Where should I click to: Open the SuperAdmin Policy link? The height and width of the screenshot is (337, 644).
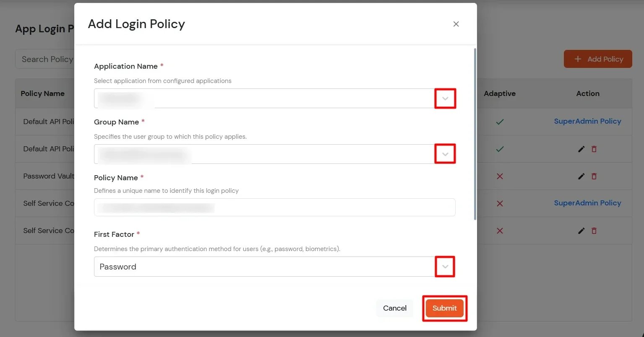point(588,122)
